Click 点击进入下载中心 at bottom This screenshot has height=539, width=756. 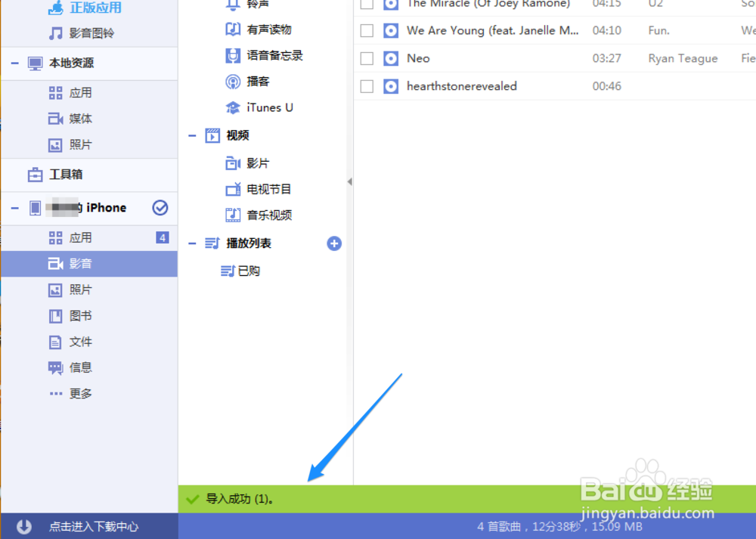89,527
